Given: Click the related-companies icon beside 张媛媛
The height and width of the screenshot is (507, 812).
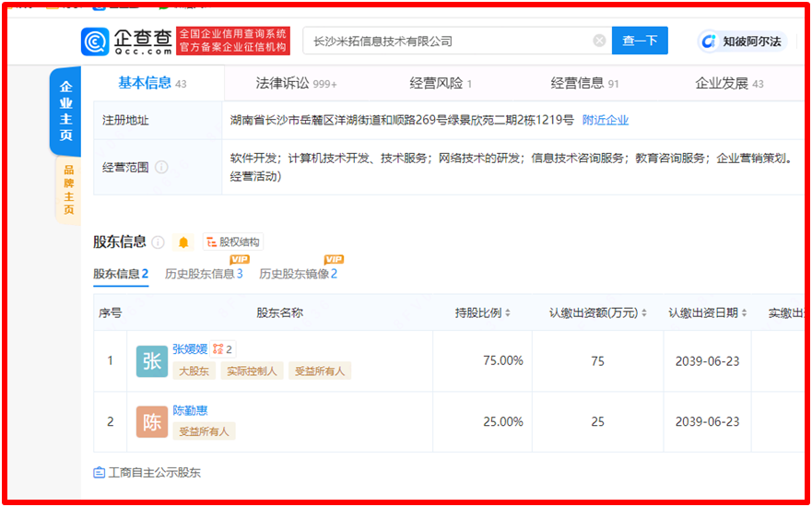Looking at the screenshot, I should pos(218,349).
